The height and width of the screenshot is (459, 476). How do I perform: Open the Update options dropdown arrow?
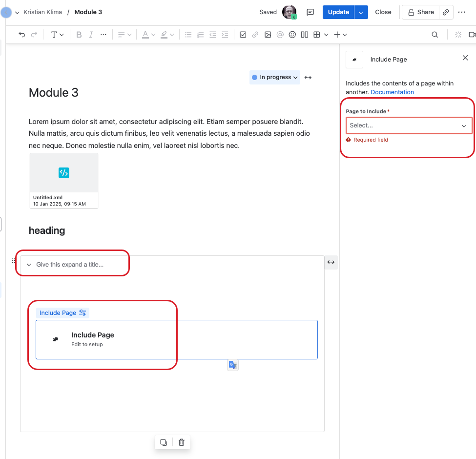click(361, 12)
